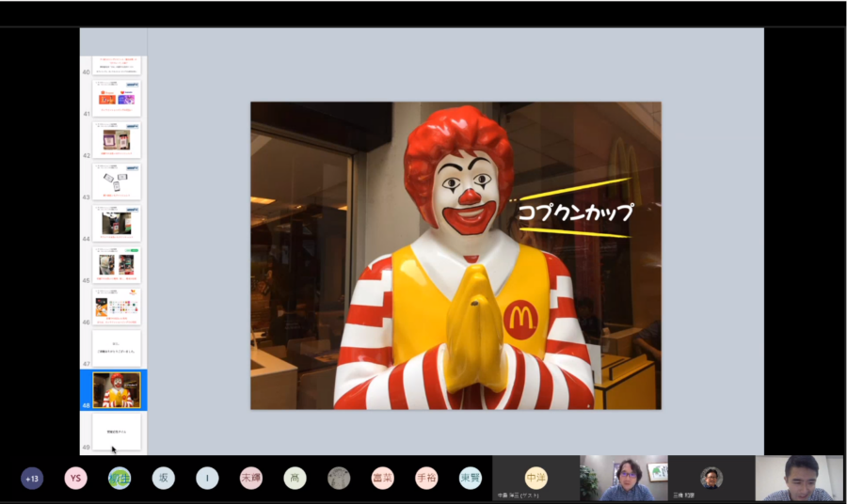Open slide 44 thumbnail in sidebar

[x=116, y=223]
